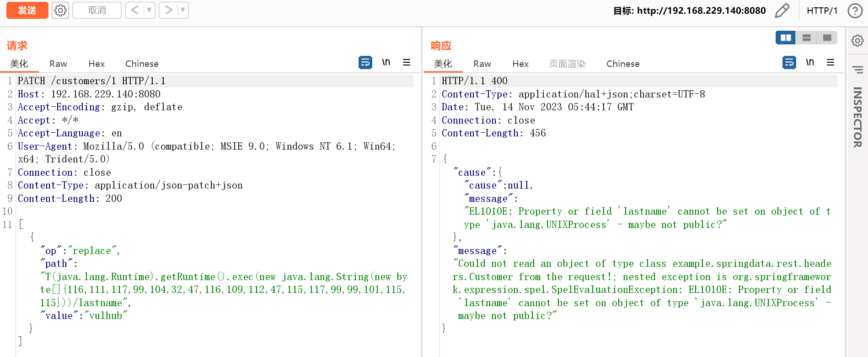Select top-bottom split layout icon
The image size is (868, 357).
[x=806, y=38]
